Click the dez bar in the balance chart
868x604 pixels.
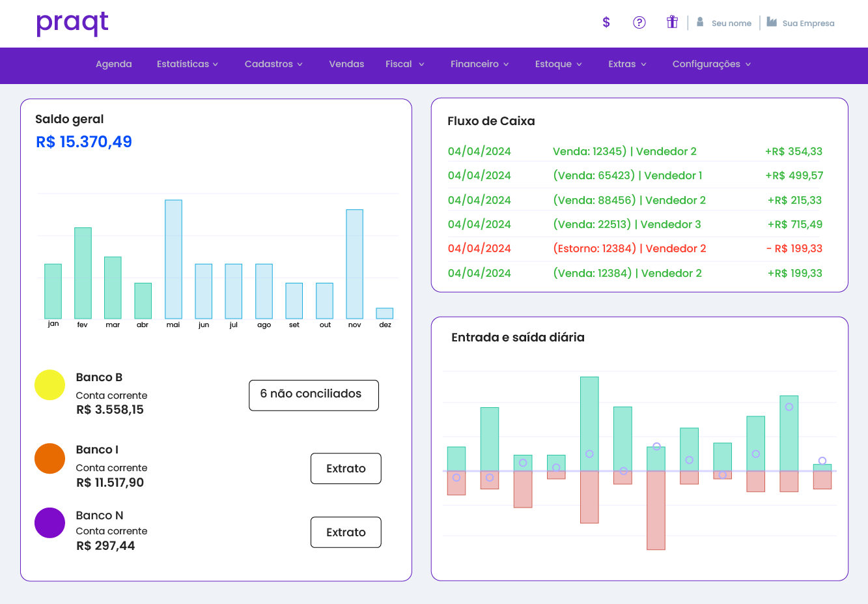click(385, 313)
